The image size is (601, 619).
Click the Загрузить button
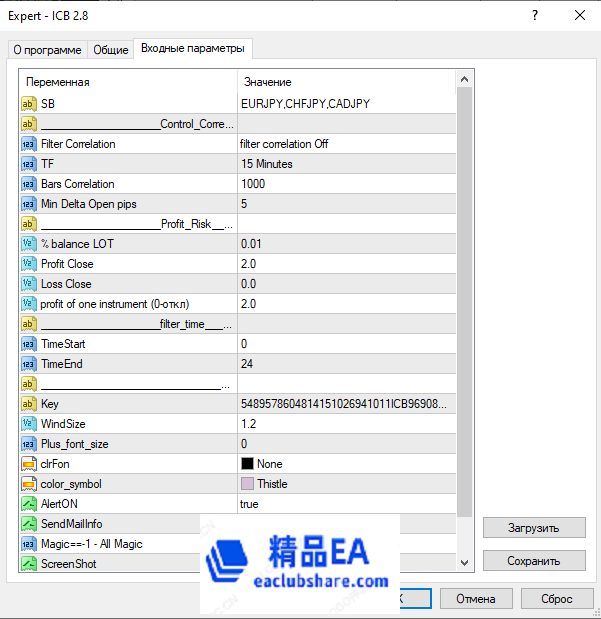coord(534,528)
